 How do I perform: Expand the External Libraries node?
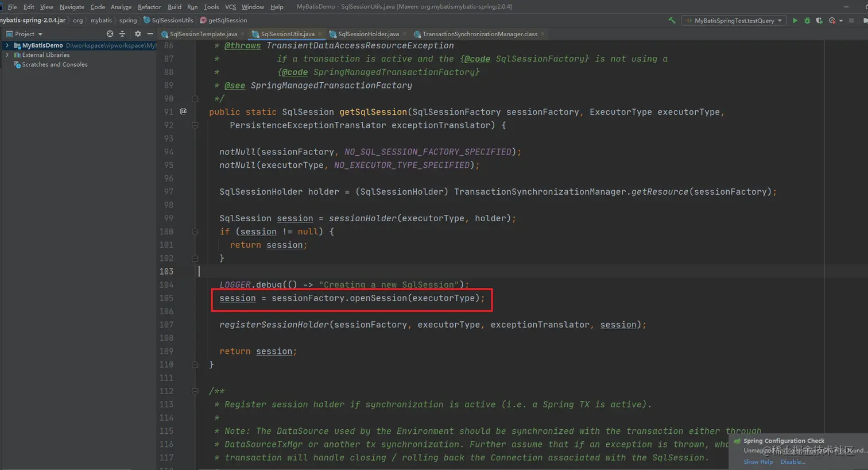7,55
